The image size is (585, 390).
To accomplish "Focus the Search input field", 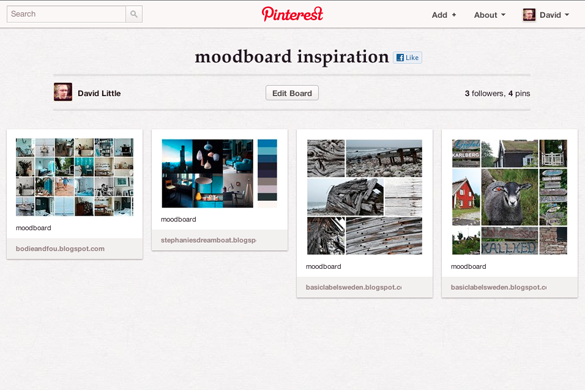I will [66, 14].
